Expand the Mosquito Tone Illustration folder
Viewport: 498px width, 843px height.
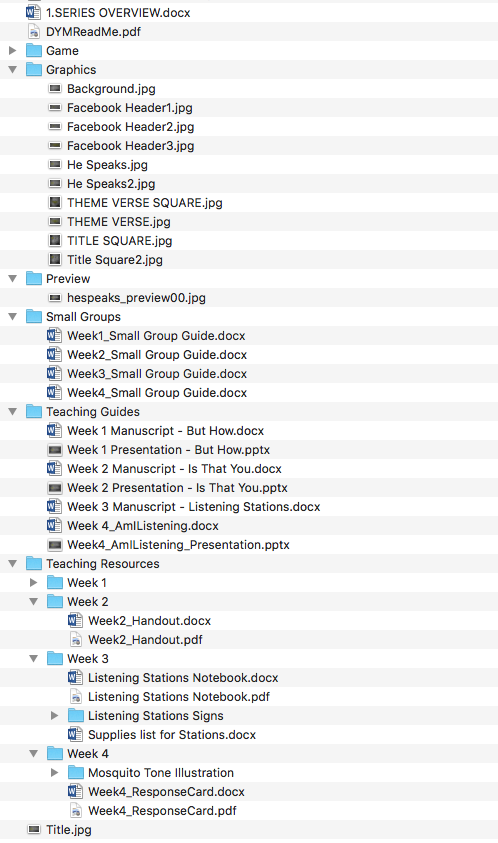coord(54,773)
